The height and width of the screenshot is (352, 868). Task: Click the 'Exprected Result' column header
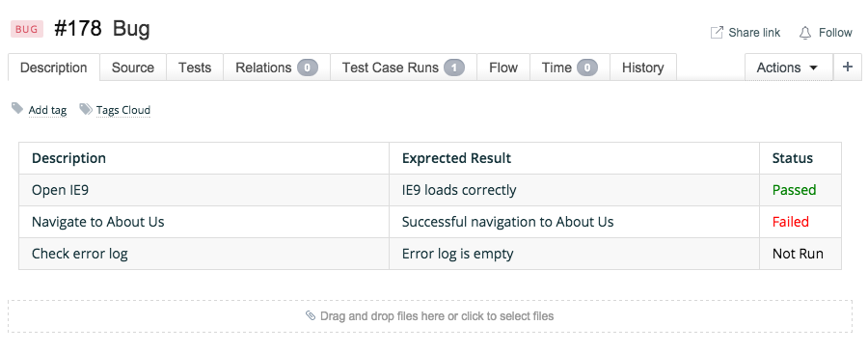(574, 158)
